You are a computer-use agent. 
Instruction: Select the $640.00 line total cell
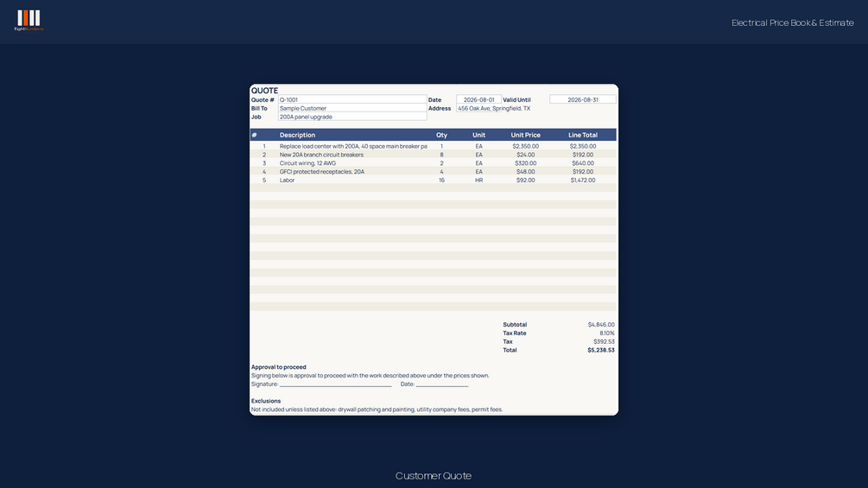click(583, 163)
